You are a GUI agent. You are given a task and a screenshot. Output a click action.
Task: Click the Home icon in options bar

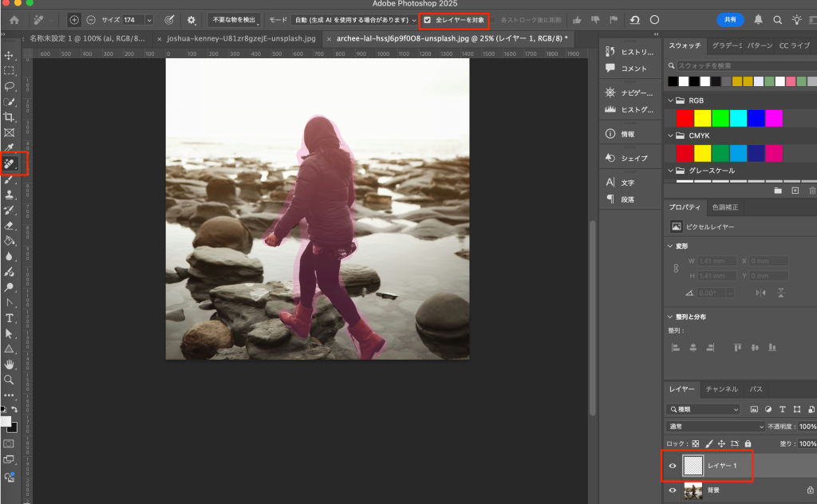[x=14, y=19]
